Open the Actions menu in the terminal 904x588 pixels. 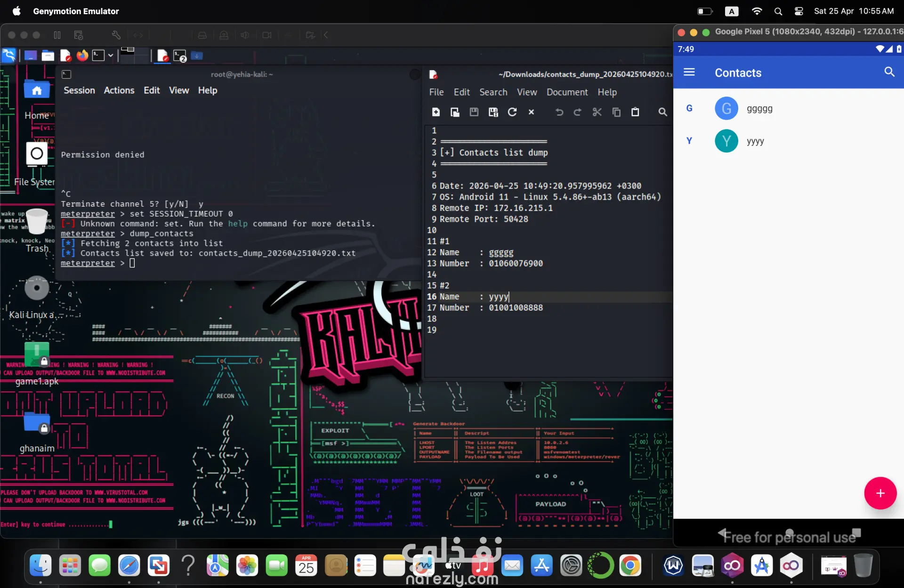pos(119,90)
